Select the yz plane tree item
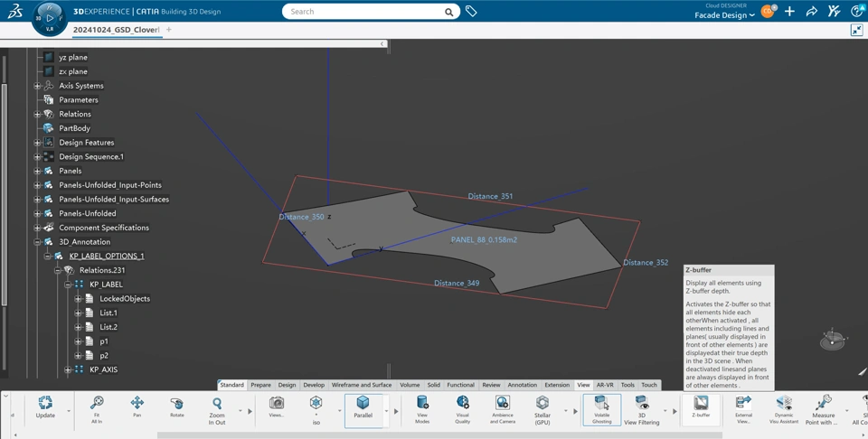Viewport: 868px width, 439px height. tap(73, 57)
